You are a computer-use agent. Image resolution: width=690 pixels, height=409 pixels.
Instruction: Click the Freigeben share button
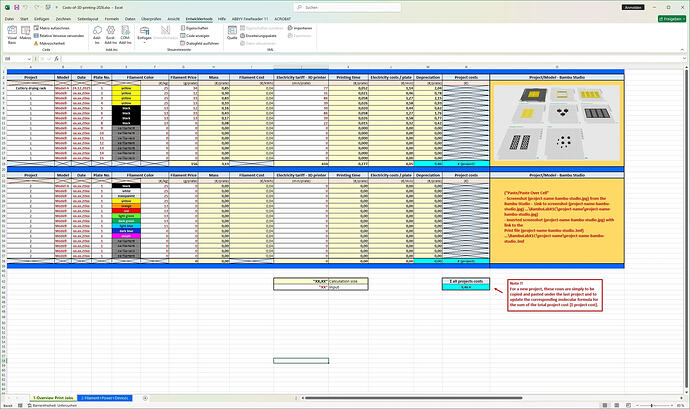pyautogui.click(x=672, y=19)
